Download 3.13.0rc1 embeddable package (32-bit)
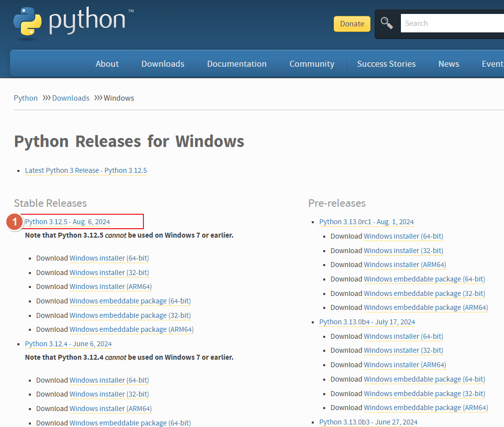This screenshot has width=504, height=427. point(424,293)
